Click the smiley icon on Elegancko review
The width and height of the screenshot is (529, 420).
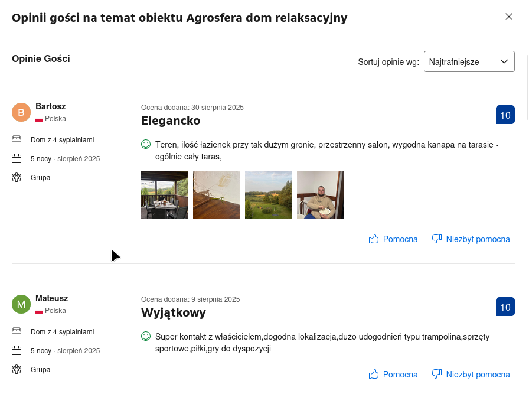click(146, 145)
